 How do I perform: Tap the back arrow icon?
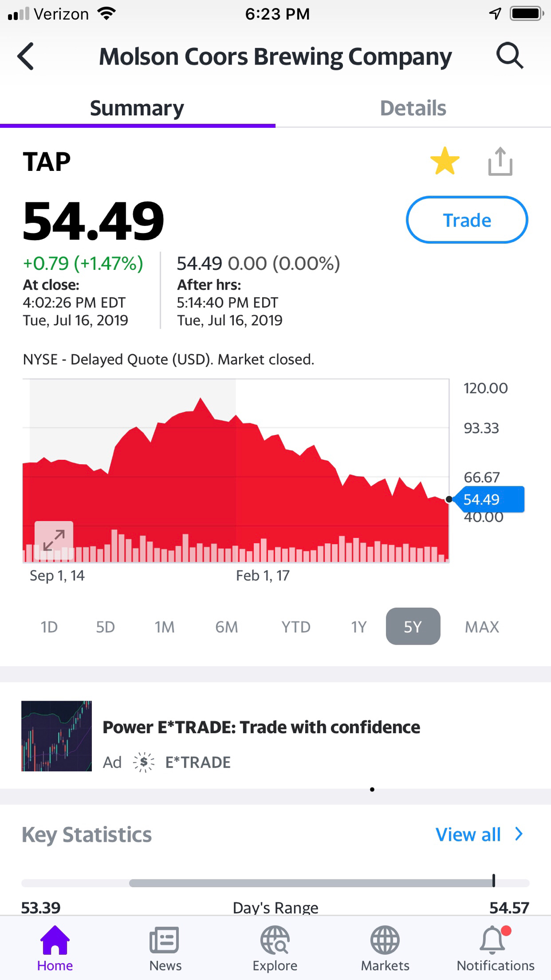(26, 56)
